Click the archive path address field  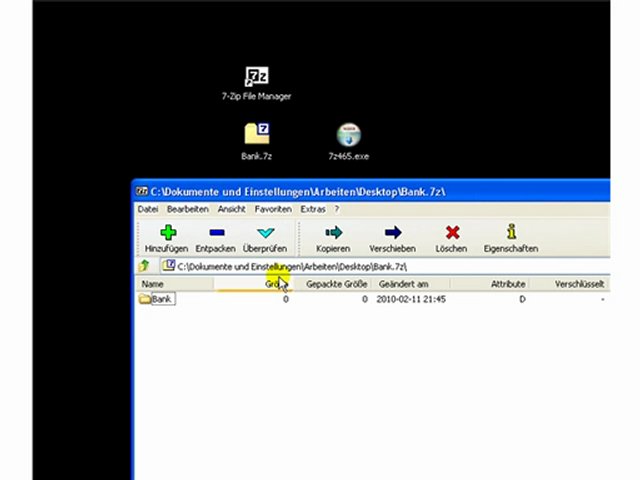(x=380, y=267)
